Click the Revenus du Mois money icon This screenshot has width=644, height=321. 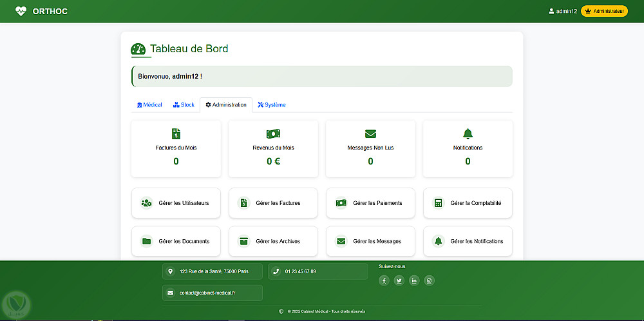(273, 133)
